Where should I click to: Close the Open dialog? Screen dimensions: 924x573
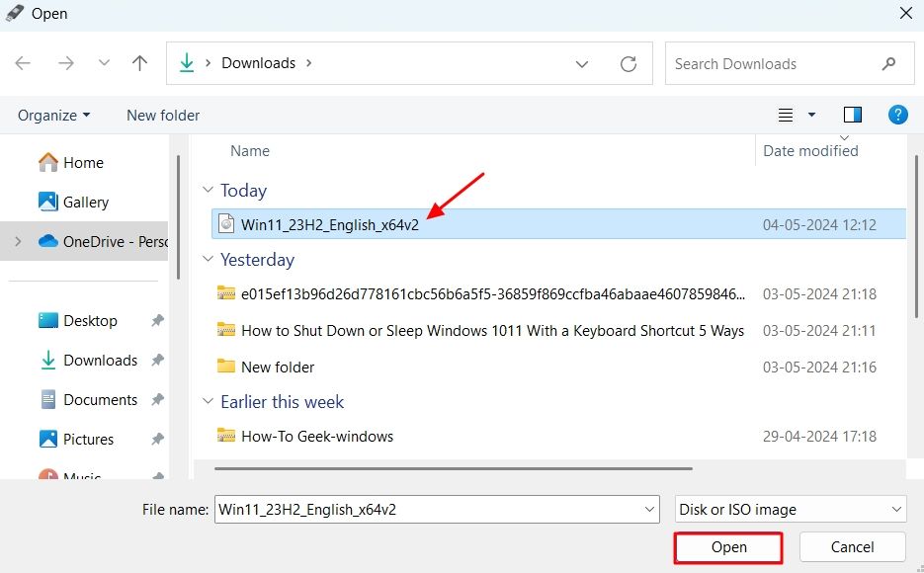click(x=906, y=13)
